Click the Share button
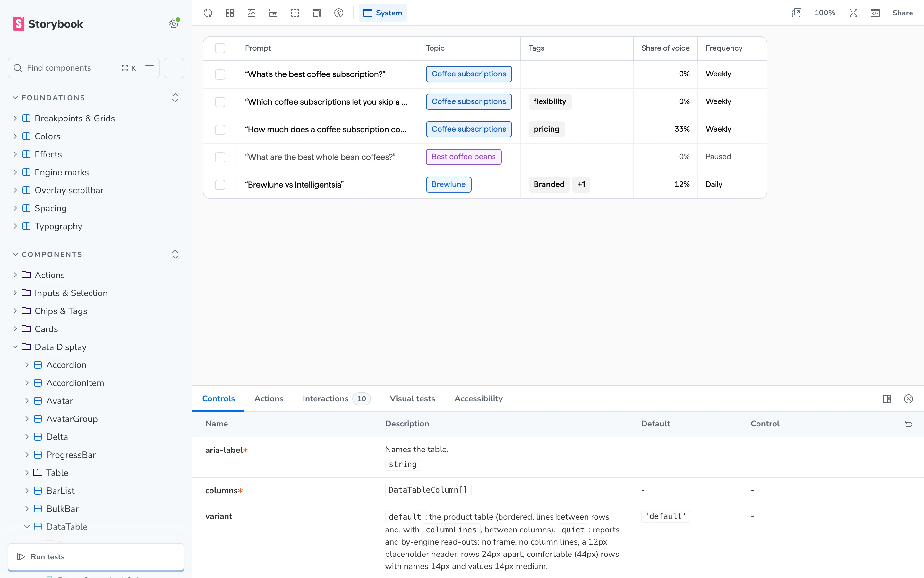Image resolution: width=924 pixels, height=578 pixels. click(x=902, y=13)
